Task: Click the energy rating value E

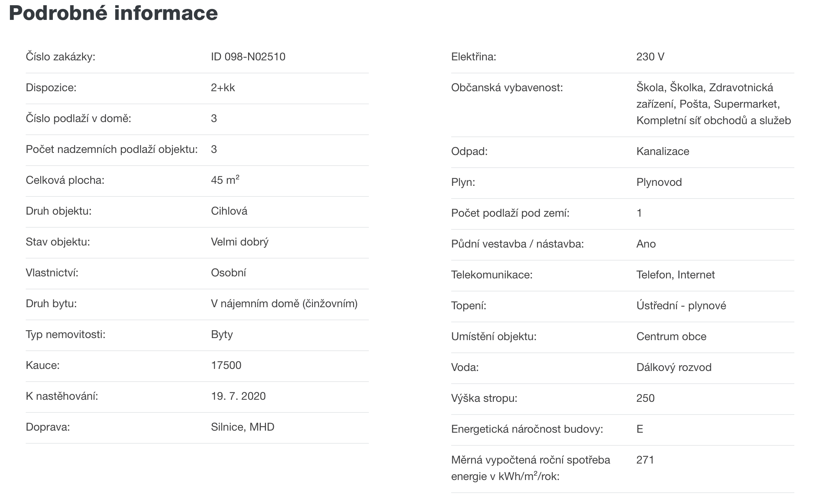Action: (640, 429)
